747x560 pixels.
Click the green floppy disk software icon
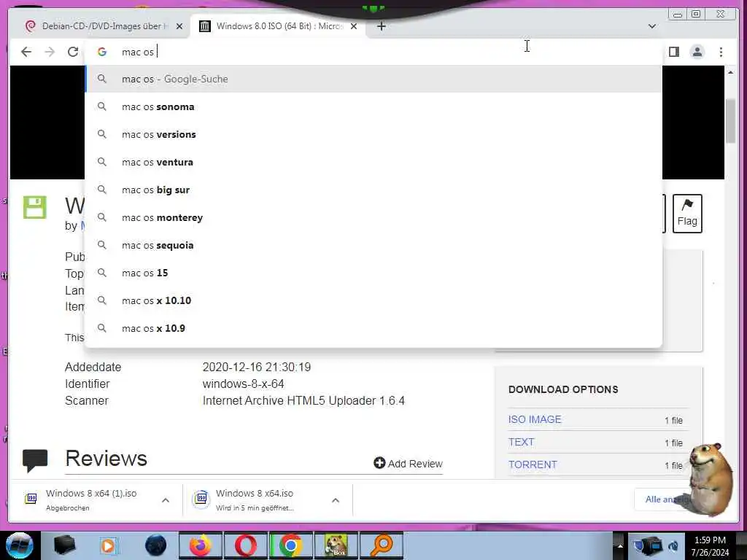35,207
